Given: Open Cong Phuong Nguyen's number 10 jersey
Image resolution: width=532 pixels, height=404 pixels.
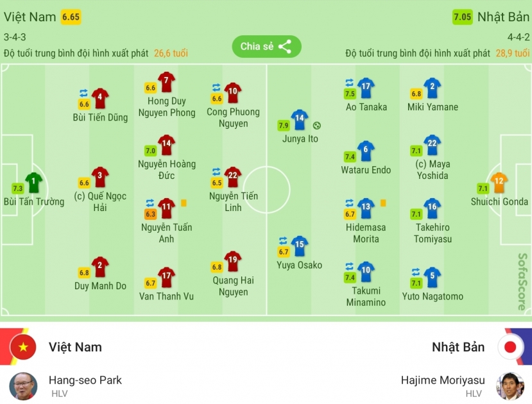Looking at the screenshot, I should (x=233, y=92).
